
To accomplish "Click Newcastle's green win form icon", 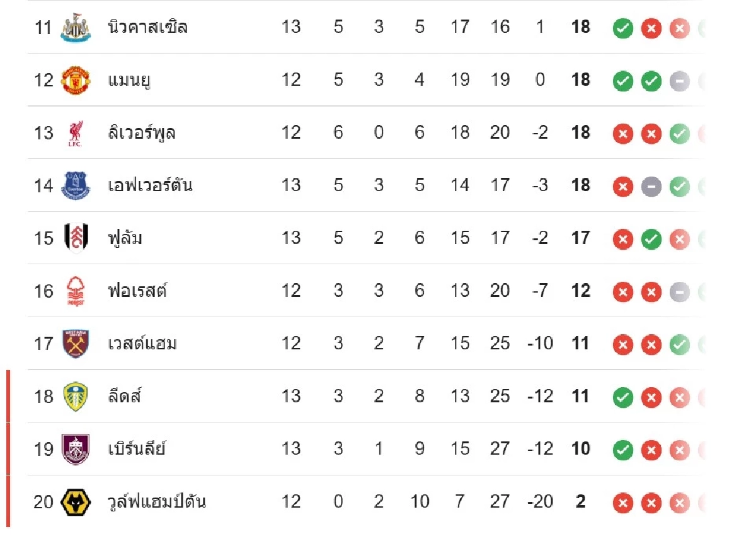I will [622, 28].
